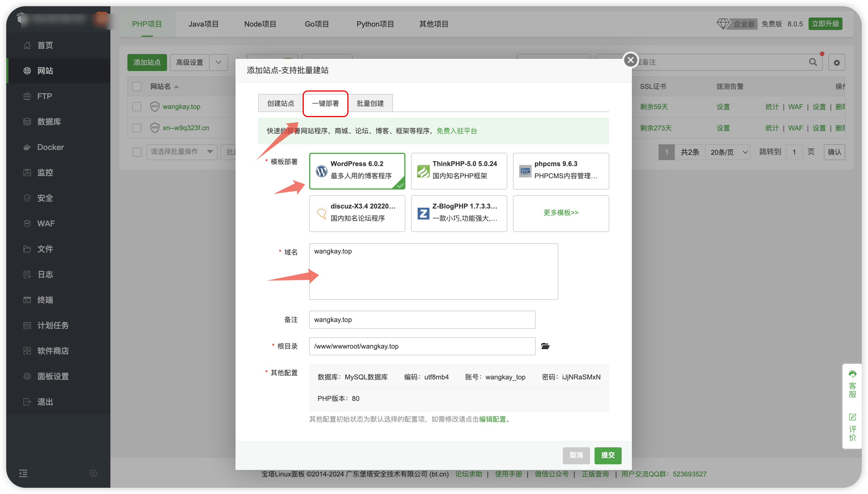The height and width of the screenshot is (494, 868).
Task: Select the ThinkPHP-5.0 template
Action: click(x=459, y=171)
